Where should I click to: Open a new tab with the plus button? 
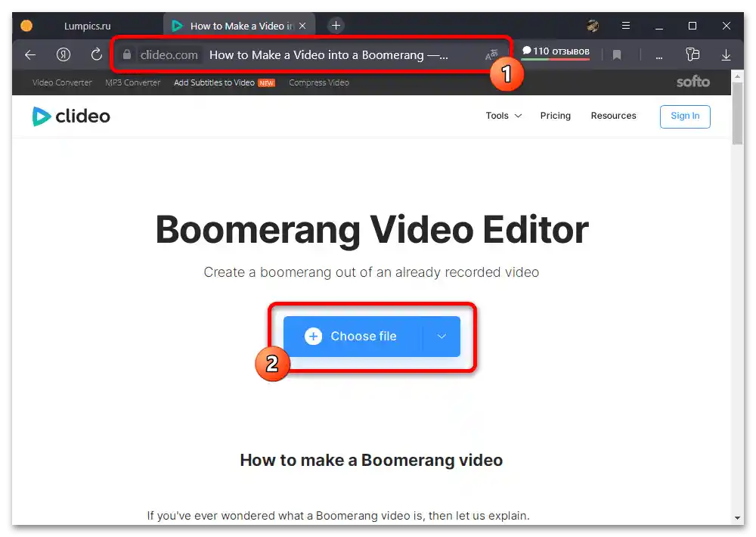coord(336,26)
